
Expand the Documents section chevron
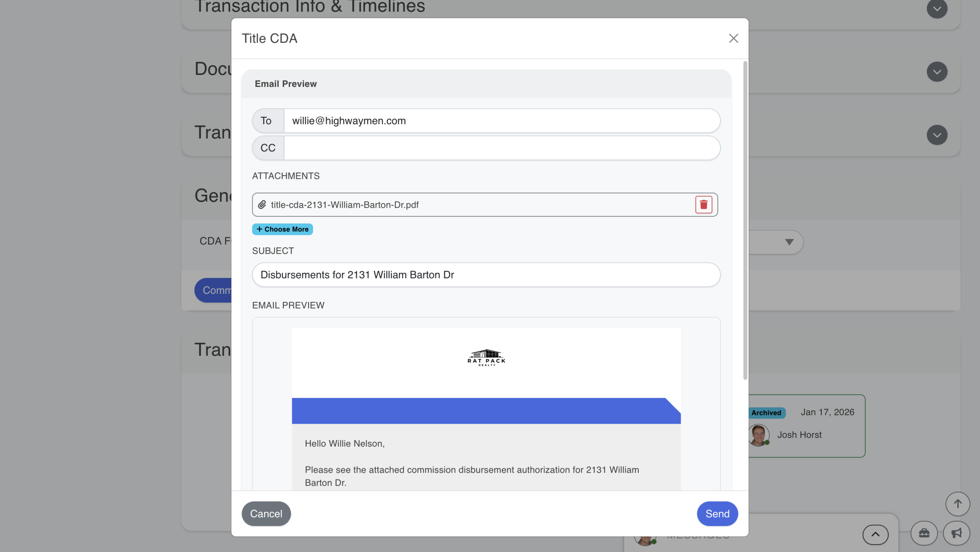937,72
